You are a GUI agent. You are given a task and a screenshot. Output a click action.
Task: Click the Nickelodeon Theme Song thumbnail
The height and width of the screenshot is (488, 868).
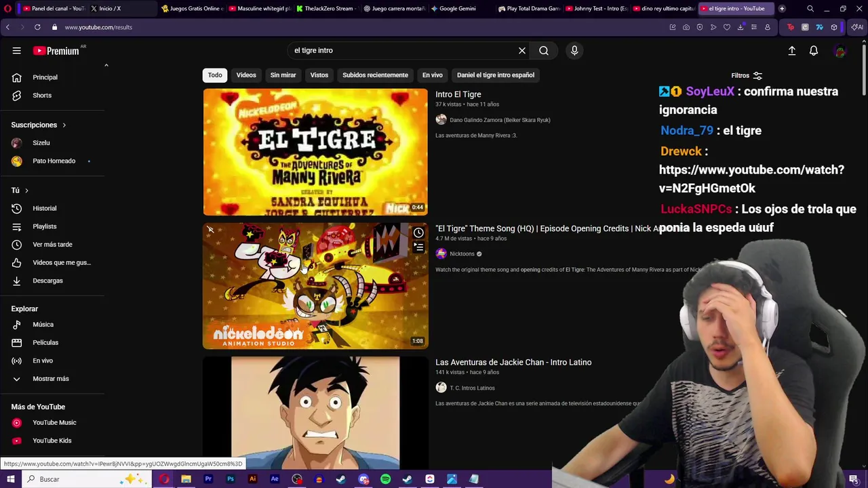click(x=315, y=285)
